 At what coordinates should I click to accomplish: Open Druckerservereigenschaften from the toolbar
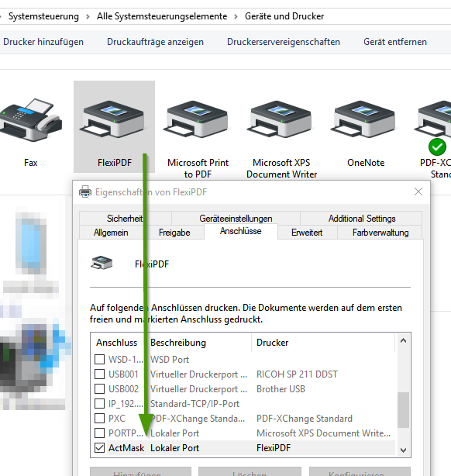coord(284,42)
